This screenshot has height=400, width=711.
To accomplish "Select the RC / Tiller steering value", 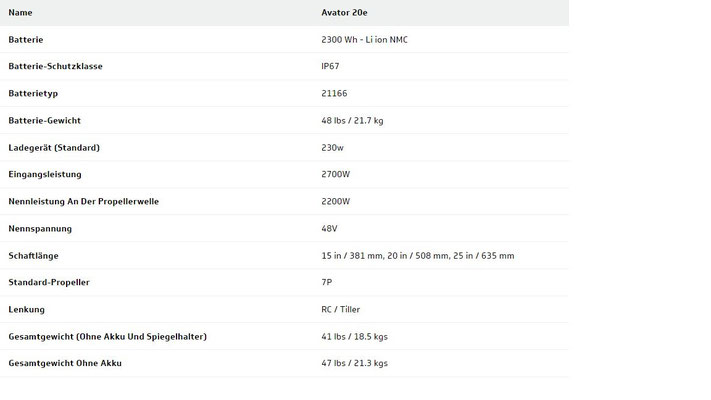I will click(x=341, y=309).
